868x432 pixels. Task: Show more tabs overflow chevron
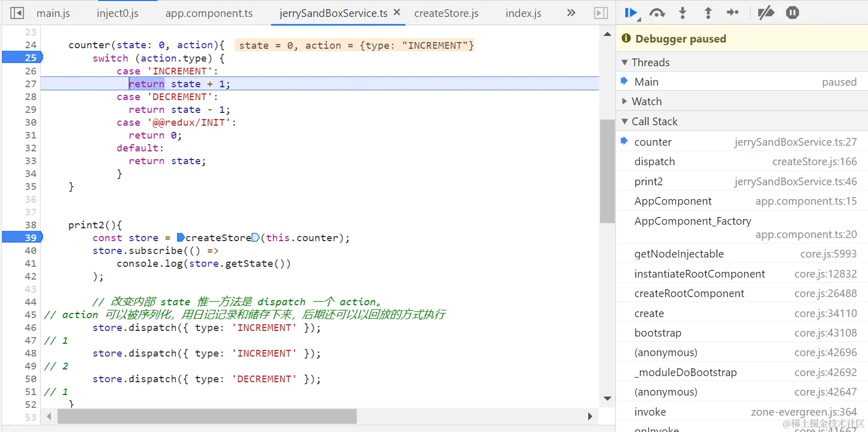point(571,13)
